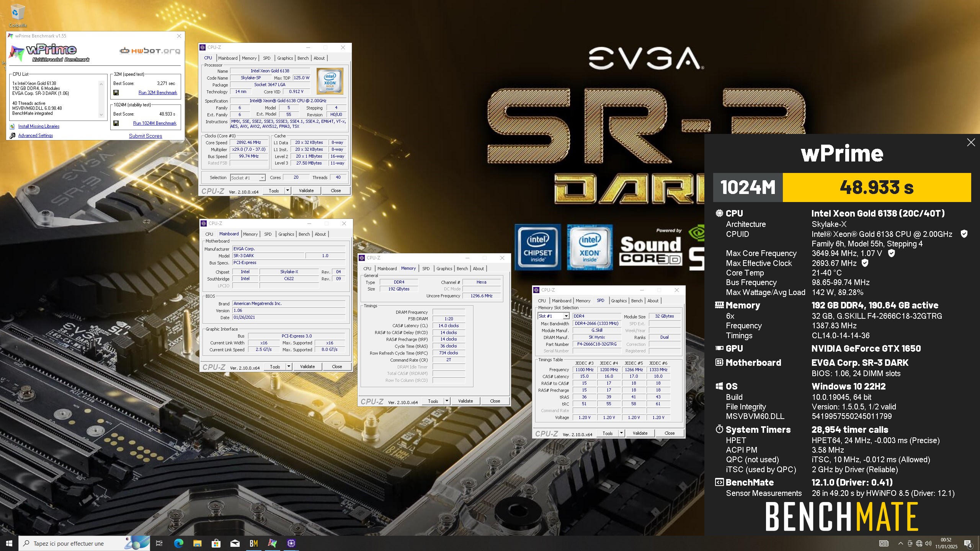
Task: Open the notification center with 4 notifications
Action: pos(968,543)
